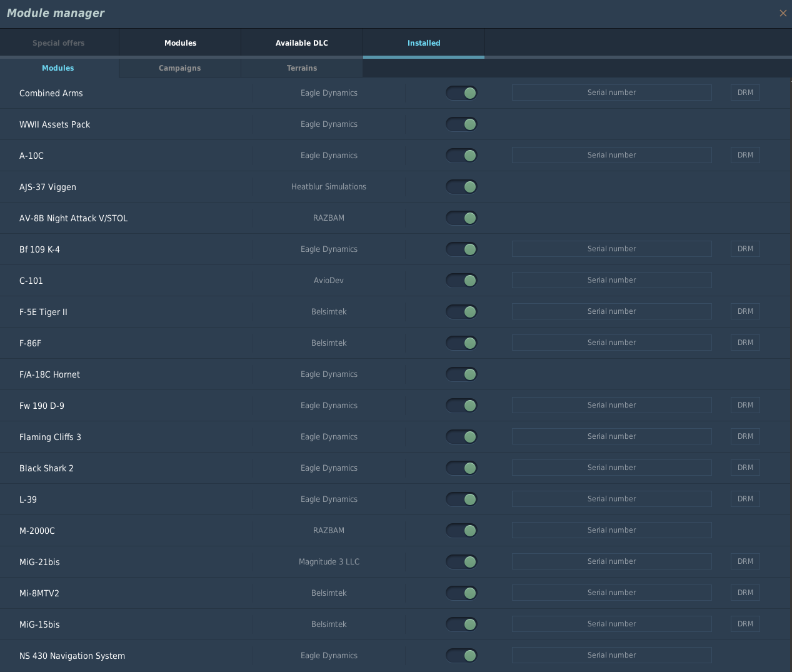The width and height of the screenshot is (792, 672).
Task: Select the Installed tab
Action: coord(424,43)
